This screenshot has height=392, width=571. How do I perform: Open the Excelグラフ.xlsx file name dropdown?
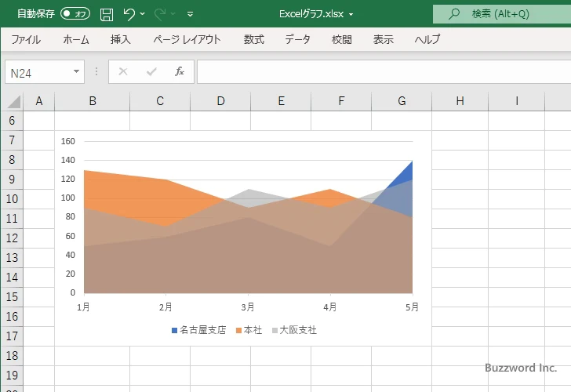351,15
